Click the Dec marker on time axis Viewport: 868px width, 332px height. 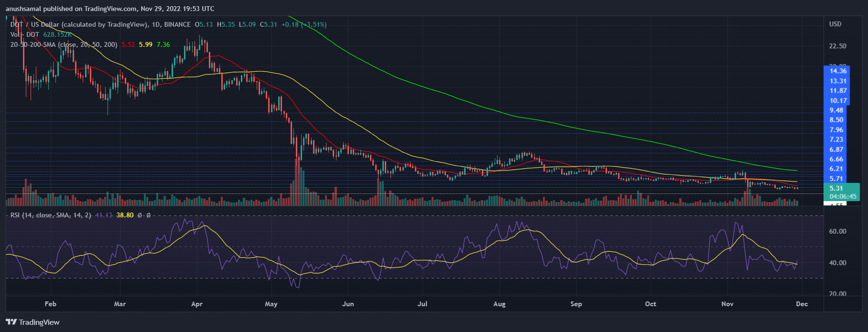tap(802, 304)
